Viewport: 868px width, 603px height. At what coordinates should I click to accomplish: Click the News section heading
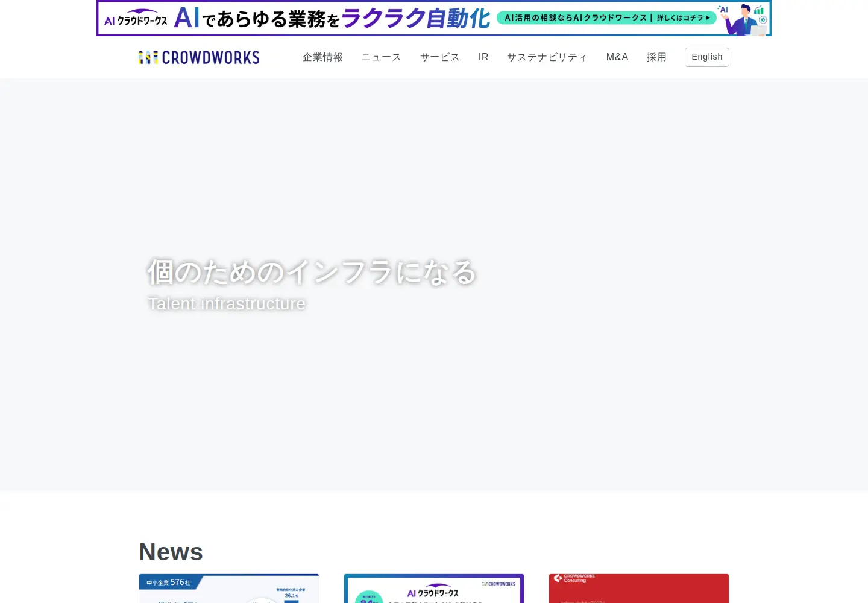click(x=171, y=552)
